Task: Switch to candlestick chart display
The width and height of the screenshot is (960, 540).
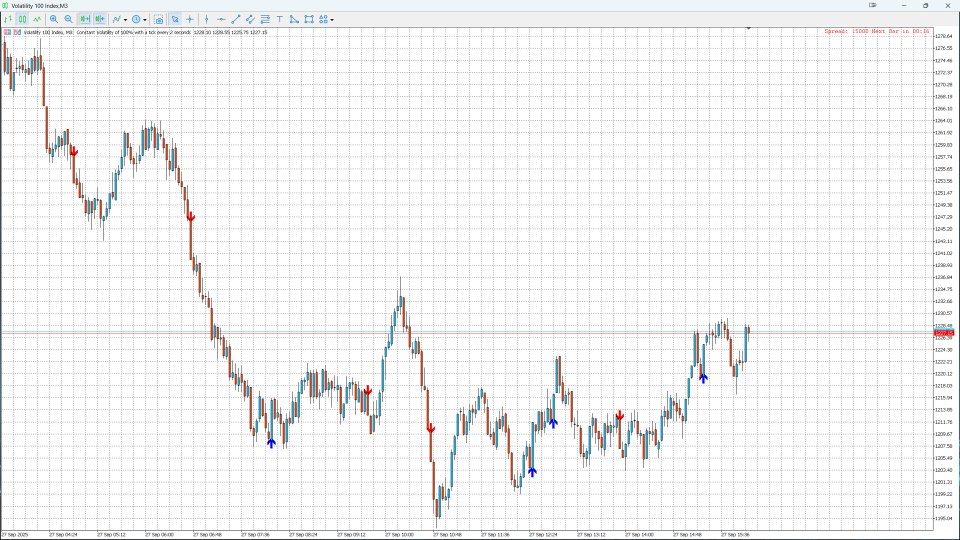Action: point(23,20)
